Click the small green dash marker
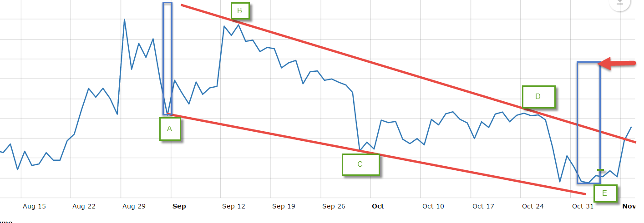This screenshot has height=223, width=644. (x=600, y=170)
